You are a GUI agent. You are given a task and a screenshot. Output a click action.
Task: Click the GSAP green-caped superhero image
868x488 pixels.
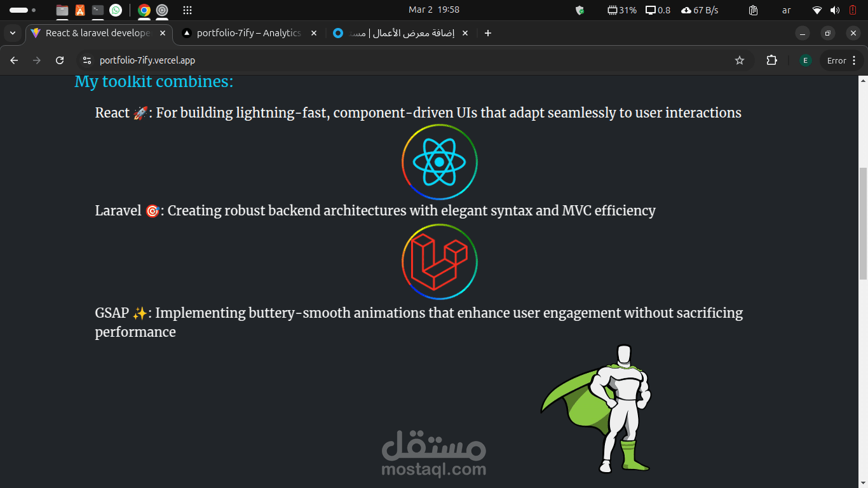(x=596, y=409)
